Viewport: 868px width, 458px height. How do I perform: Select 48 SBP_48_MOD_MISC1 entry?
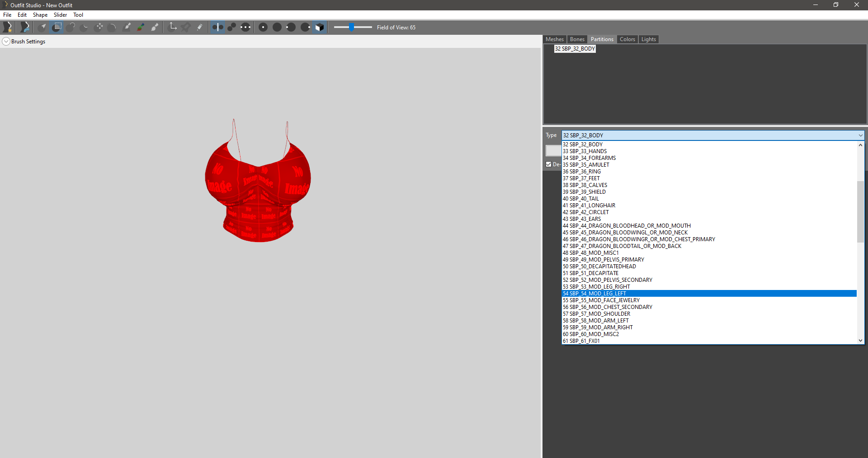point(709,253)
